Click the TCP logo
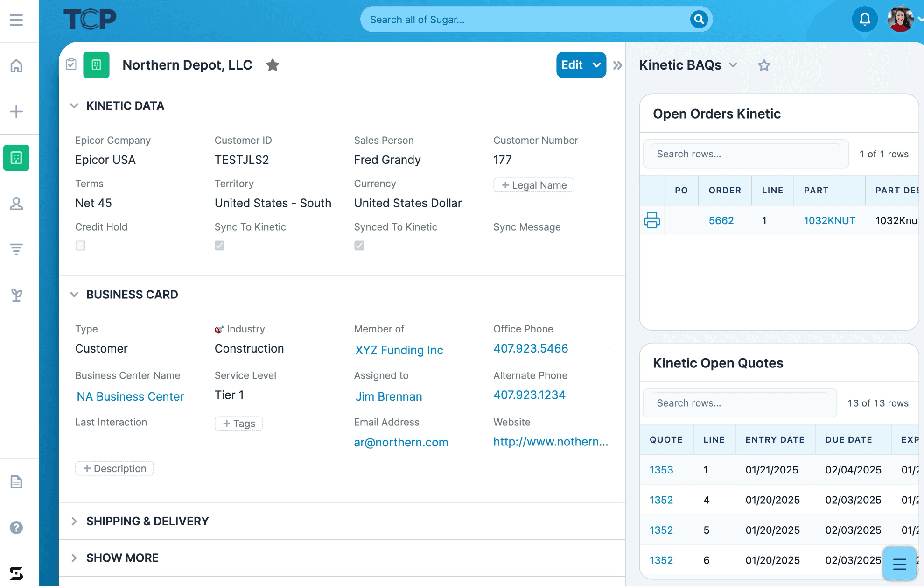The width and height of the screenshot is (924, 586). pos(90,20)
